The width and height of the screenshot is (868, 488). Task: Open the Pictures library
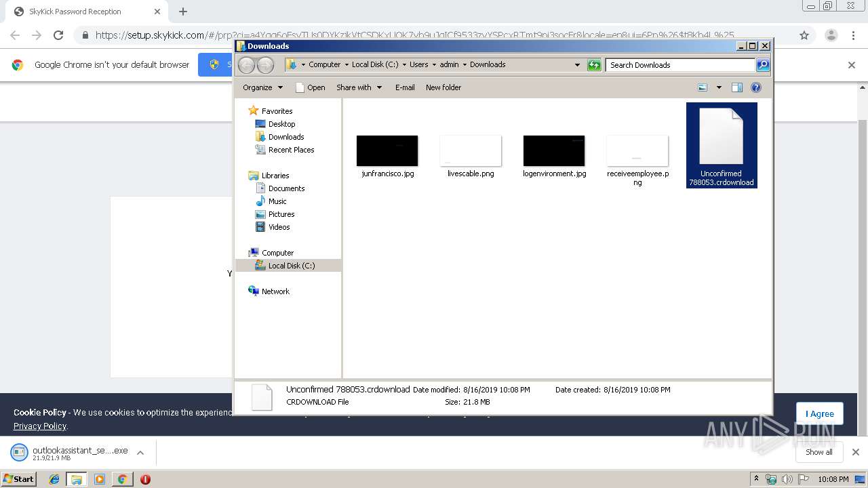tap(275, 214)
